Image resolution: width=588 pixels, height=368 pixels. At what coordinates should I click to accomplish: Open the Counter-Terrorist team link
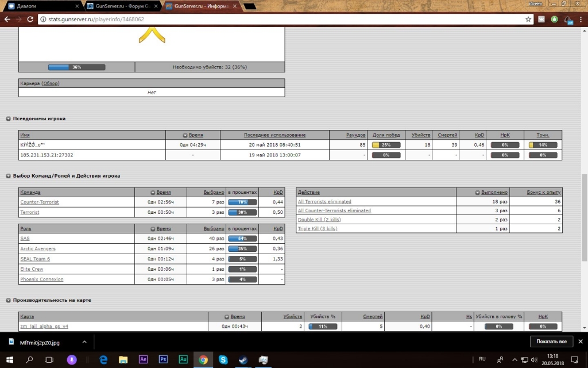coord(40,202)
